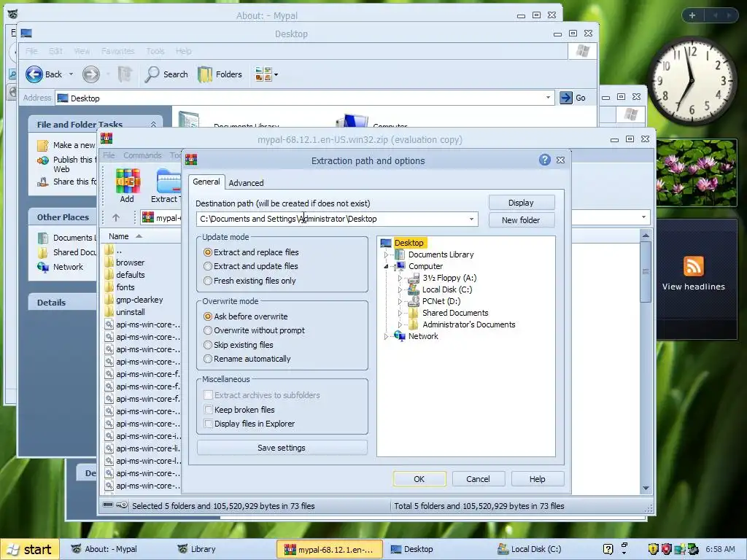Open the Back button history dropdown arrow
Image resolution: width=747 pixels, height=560 pixels.
71,74
